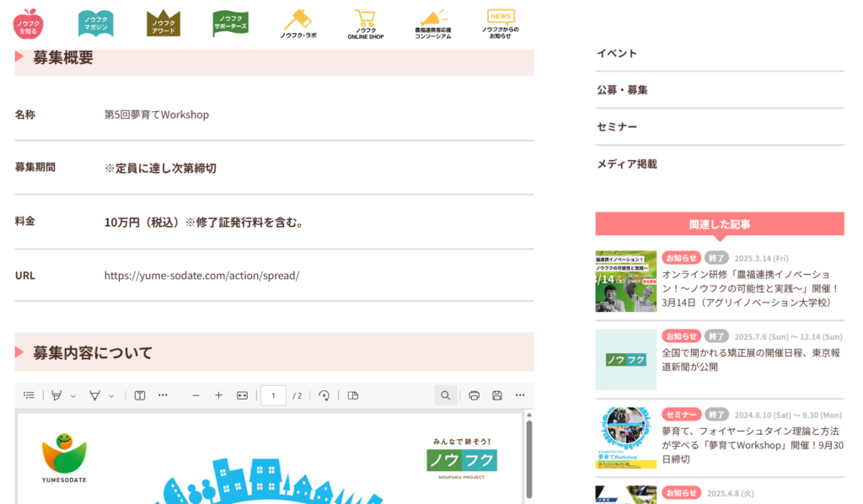863x504 pixels.
Task: Click the PDF print icon
Action: point(474,395)
